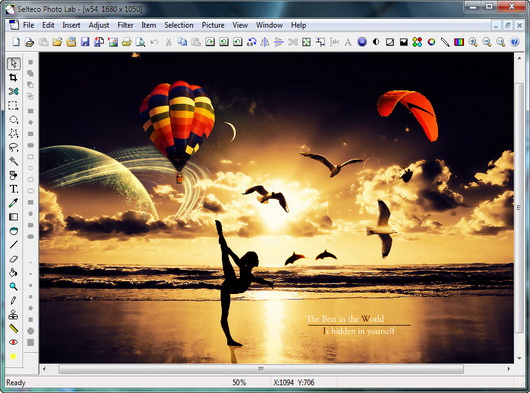Open the Filter menu

pos(125,25)
